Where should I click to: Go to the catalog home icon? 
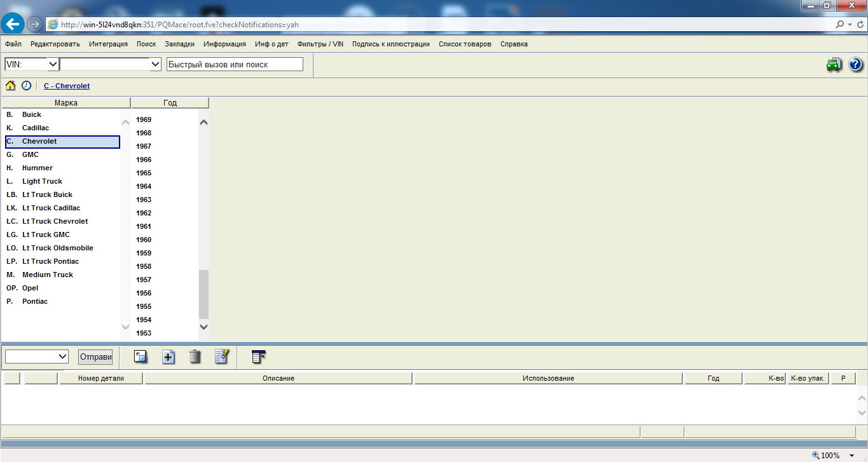coord(10,86)
